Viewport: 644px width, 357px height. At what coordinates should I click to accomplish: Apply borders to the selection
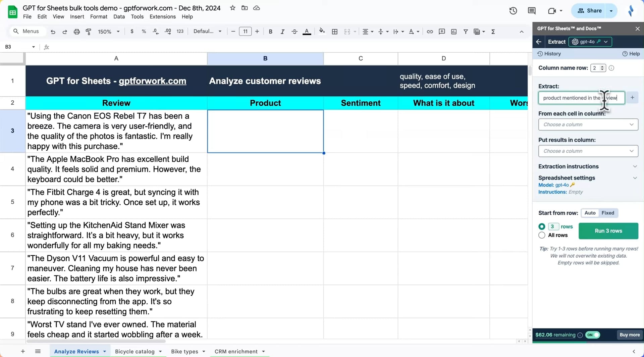334,31
